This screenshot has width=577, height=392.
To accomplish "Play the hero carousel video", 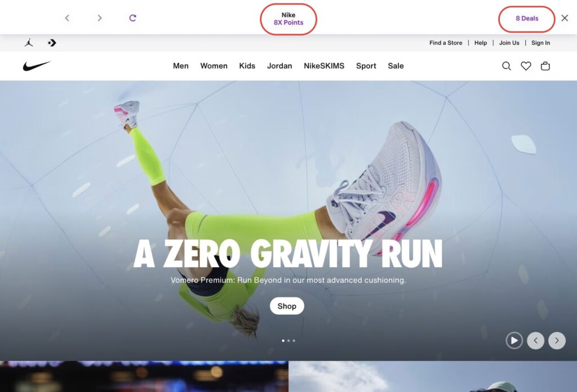I will pos(514,340).
